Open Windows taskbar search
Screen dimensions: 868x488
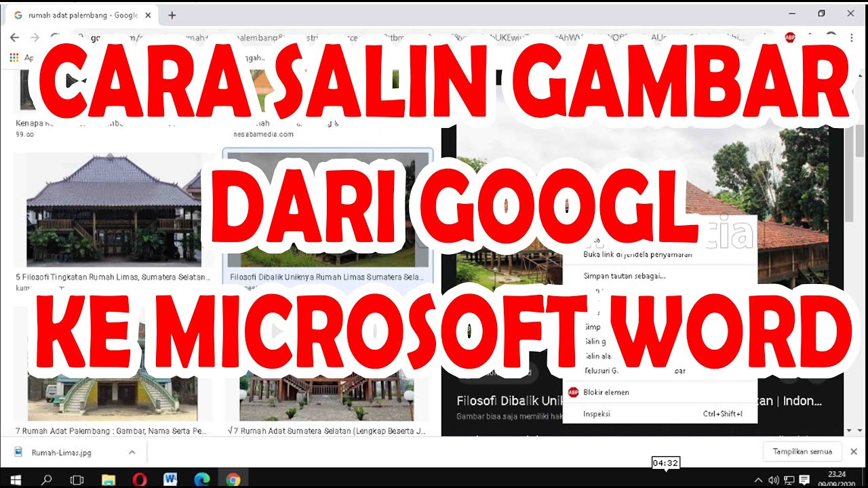point(47,480)
